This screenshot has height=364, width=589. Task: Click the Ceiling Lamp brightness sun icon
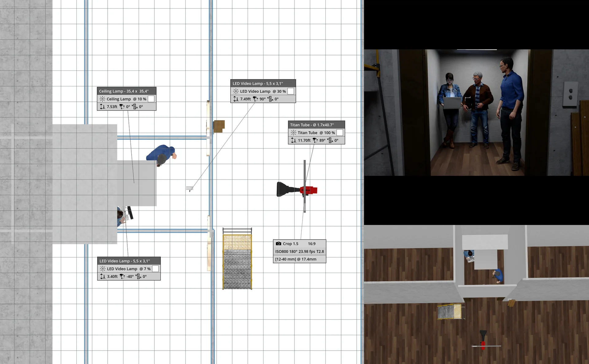click(x=102, y=99)
